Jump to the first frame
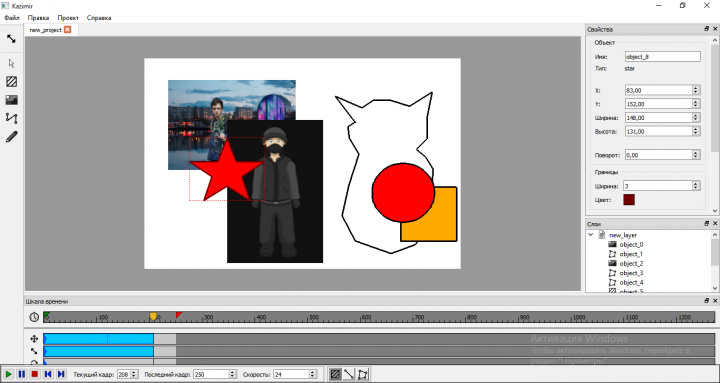 point(48,374)
